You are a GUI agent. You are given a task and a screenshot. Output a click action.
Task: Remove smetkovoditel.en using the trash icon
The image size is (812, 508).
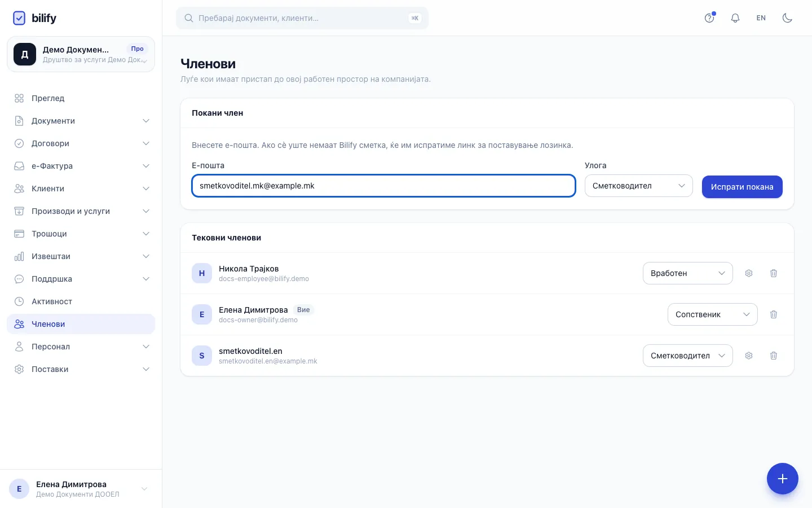[774, 356]
